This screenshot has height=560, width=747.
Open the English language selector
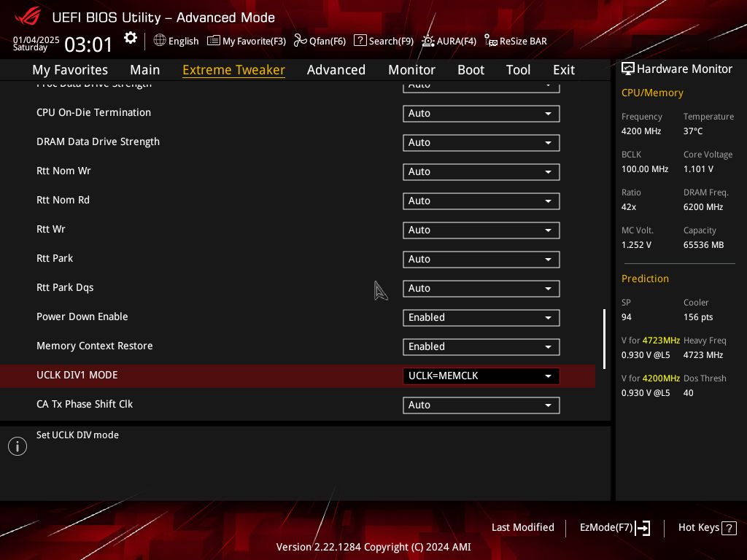click(183, 41)
